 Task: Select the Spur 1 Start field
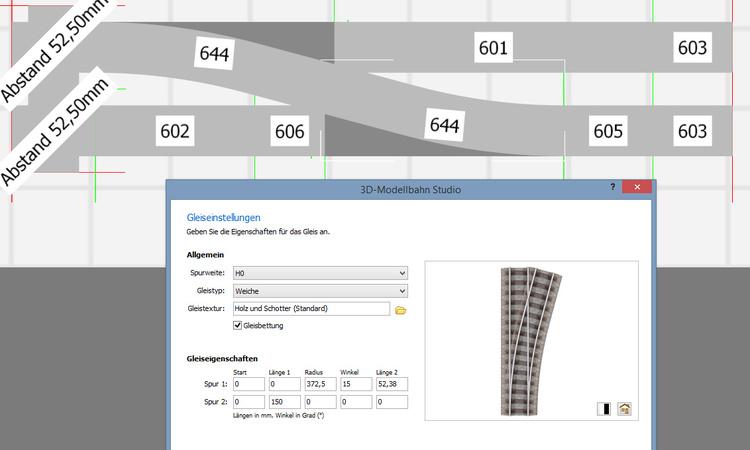pyautogui.click(x=249, y=384)
